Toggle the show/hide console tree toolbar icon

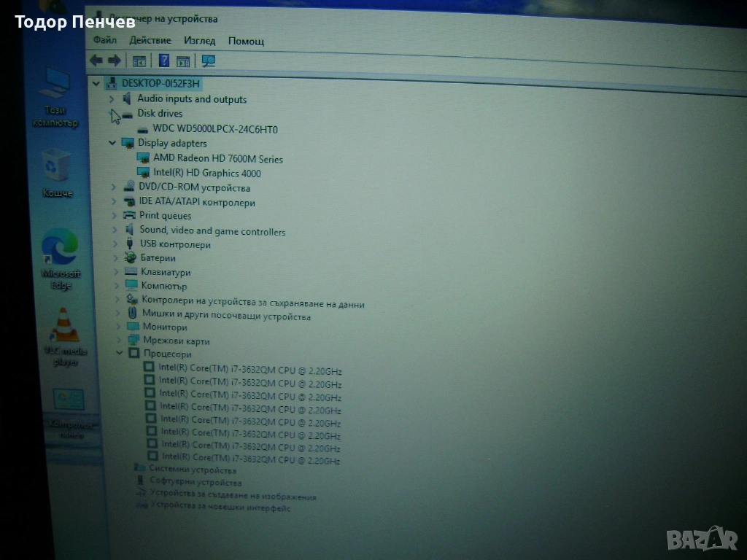click(x=139, y=61)
